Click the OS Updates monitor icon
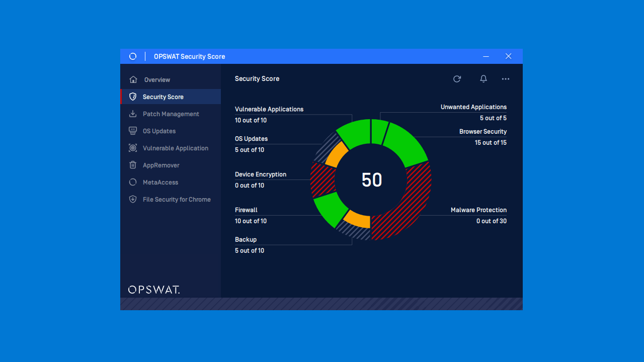 coord(133,131)
